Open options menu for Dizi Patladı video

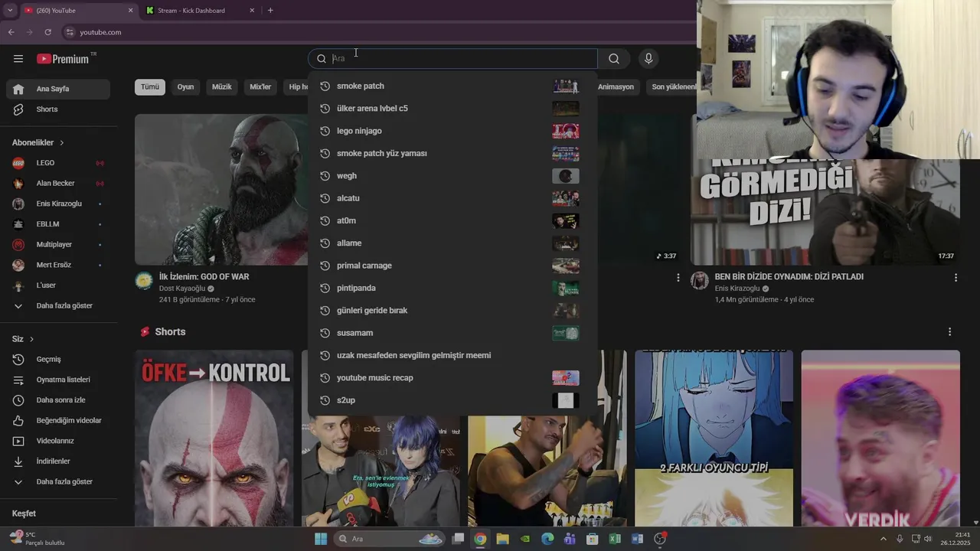point(955,277)
